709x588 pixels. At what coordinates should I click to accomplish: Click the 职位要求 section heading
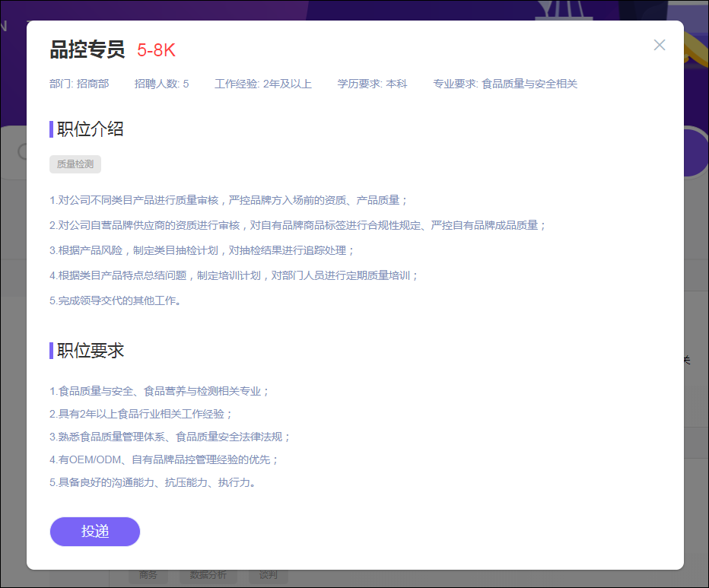click(x=91, y=351)
